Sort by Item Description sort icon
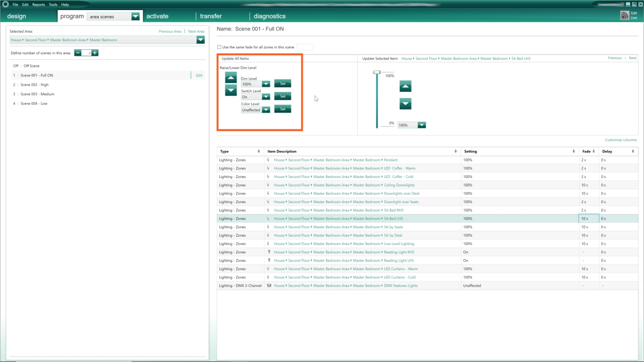The height and width of the screenshot is (362, 644). point(455,151)
